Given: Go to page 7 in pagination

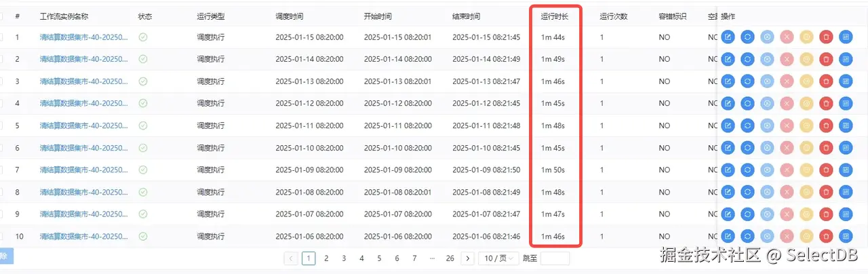Looking at the screenshot, I should (414, 258).
